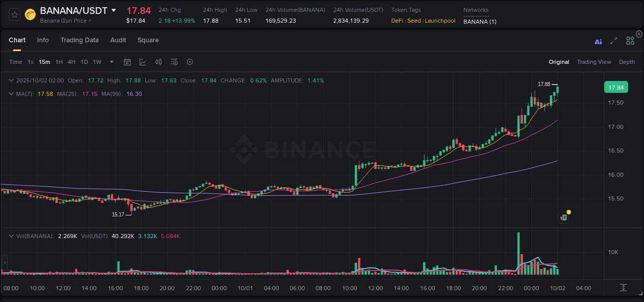The width and height of the screenshot is (644, 302).
Task: Click the Launchpool token tag
Action: [x=440, y=21]
